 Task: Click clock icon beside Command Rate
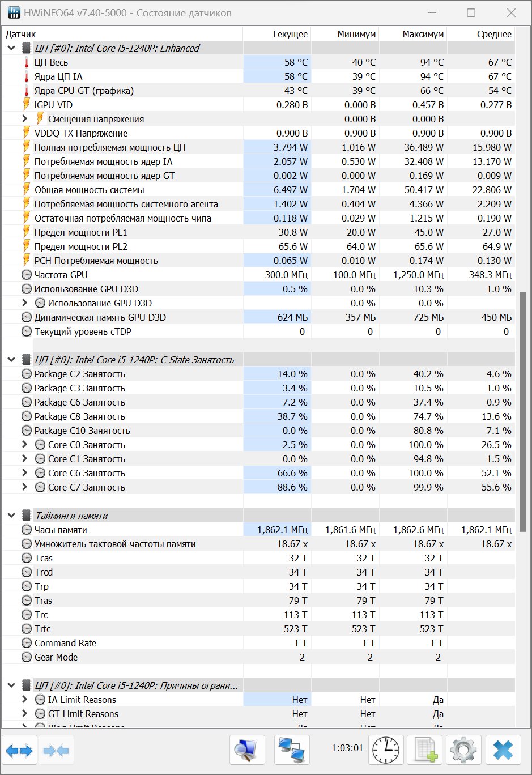click(26, 643)
